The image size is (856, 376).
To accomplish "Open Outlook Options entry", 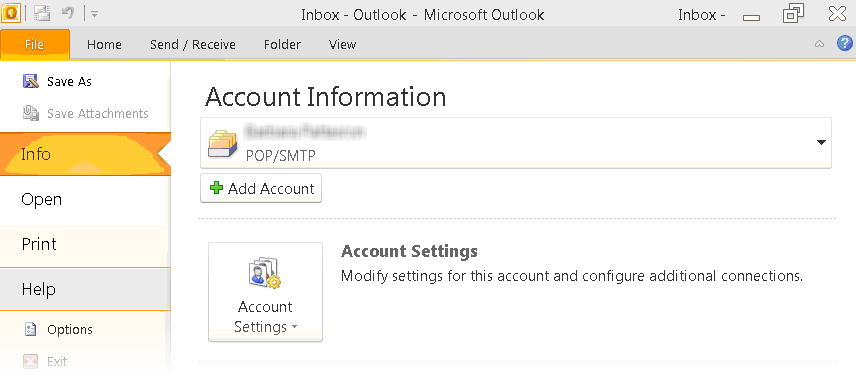I will (x=70, y=330).
